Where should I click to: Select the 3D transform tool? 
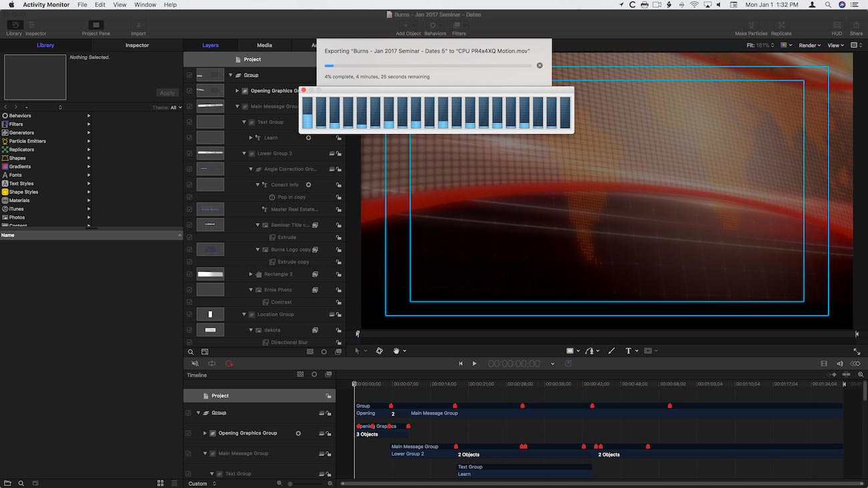[x=379, y=350]
